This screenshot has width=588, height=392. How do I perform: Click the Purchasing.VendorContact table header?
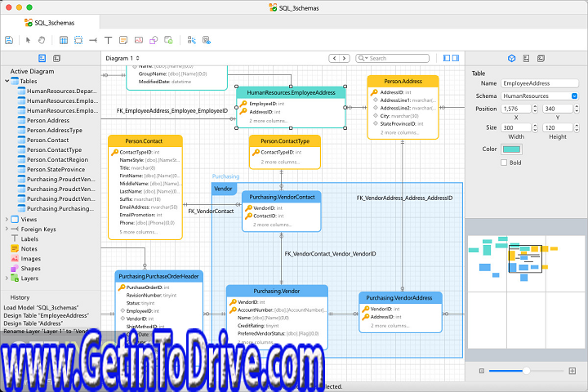pos(282,197)
